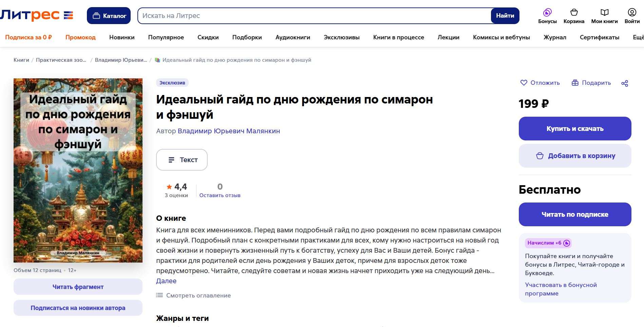
Task: Click Читать по подписке button
Action: click(x=575, y=214)
